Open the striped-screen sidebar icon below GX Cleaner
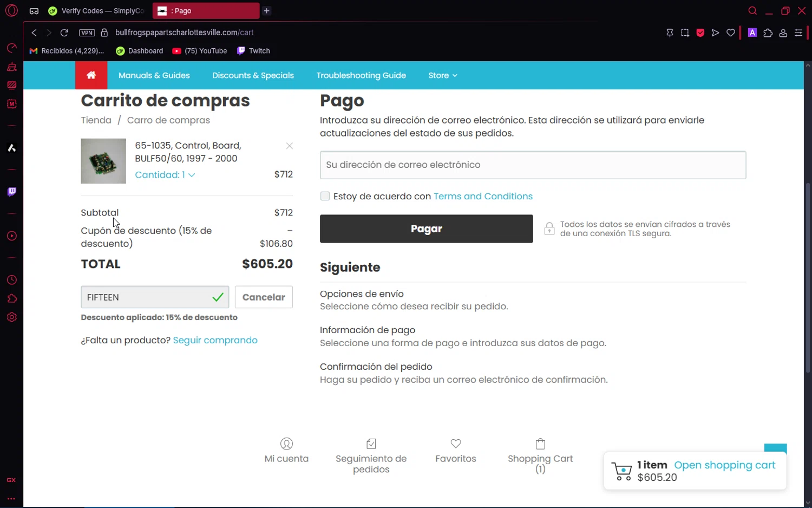 click(11, 85)
